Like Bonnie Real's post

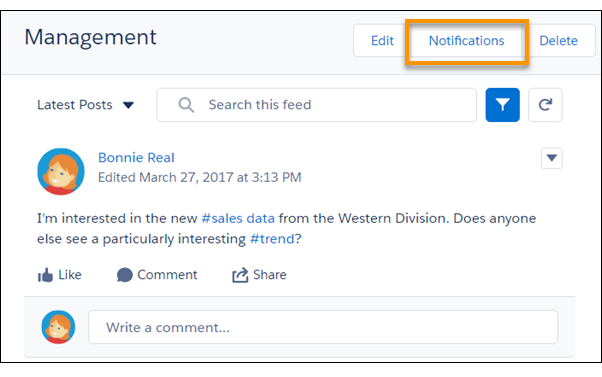click(60, 275)
